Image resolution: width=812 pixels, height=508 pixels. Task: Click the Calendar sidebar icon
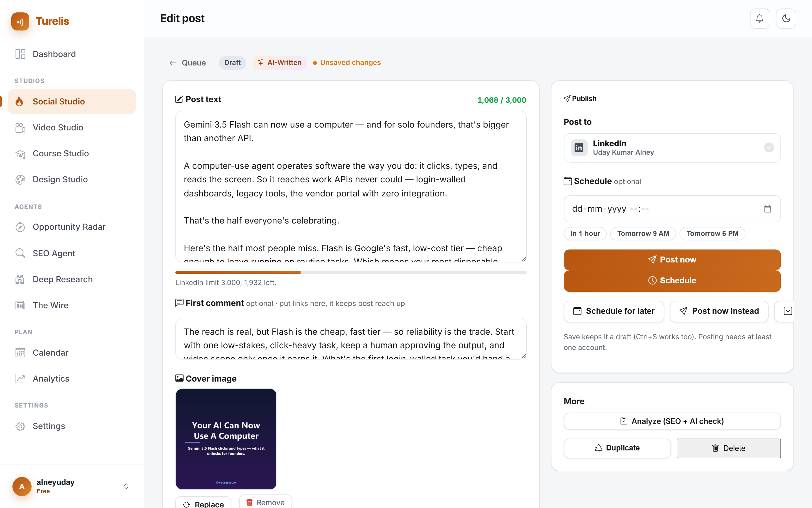click(21, 353)
